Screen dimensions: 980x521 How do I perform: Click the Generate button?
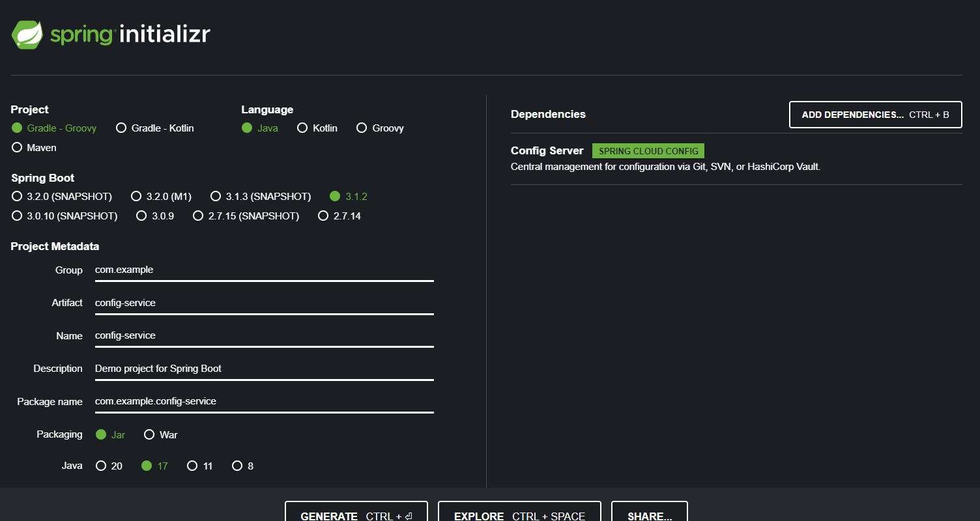[x=356, y=514]
